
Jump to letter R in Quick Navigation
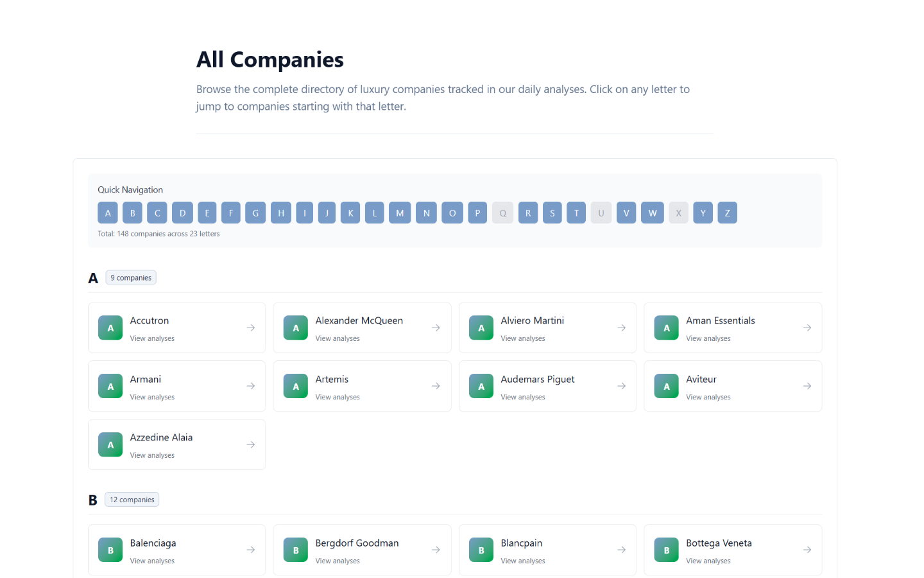pos(528,213)
